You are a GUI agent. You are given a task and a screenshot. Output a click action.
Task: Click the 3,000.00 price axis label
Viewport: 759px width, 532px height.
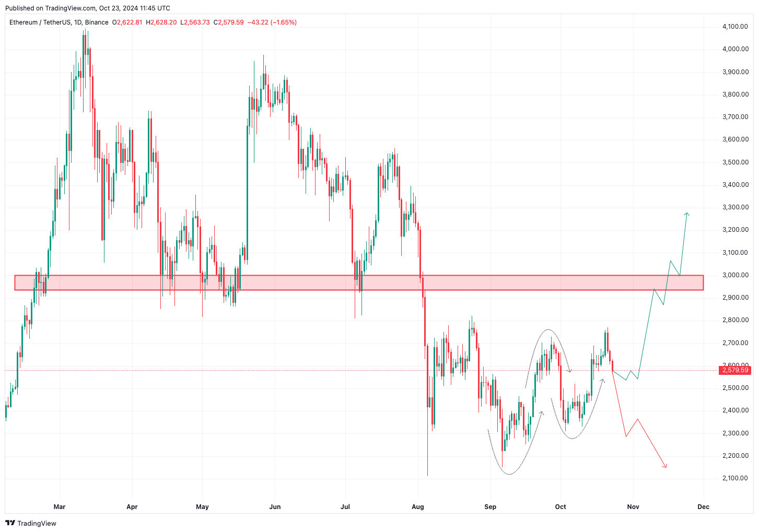click(x=735, y=275)
